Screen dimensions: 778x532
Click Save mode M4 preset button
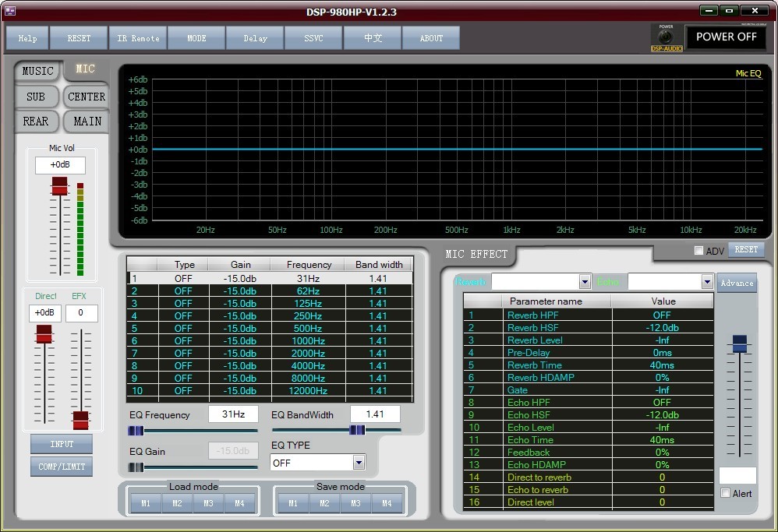387,504
